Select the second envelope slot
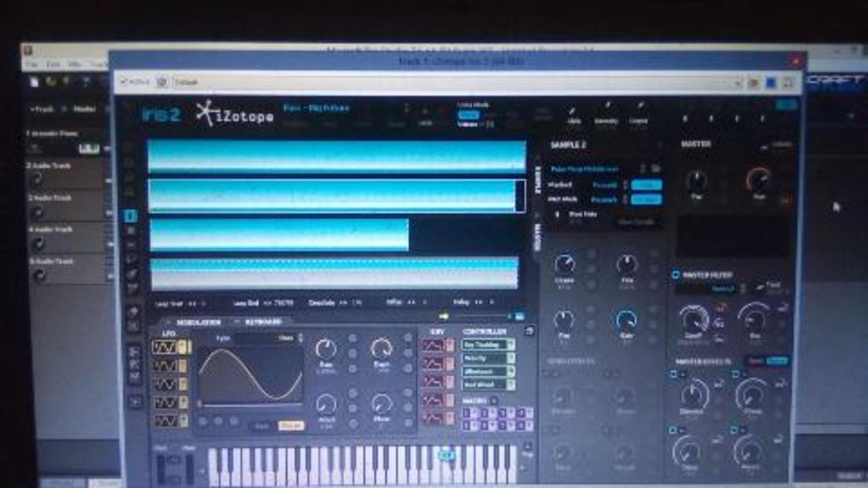Viewport: 868px width, 488px height. click(x=433, y=364)
